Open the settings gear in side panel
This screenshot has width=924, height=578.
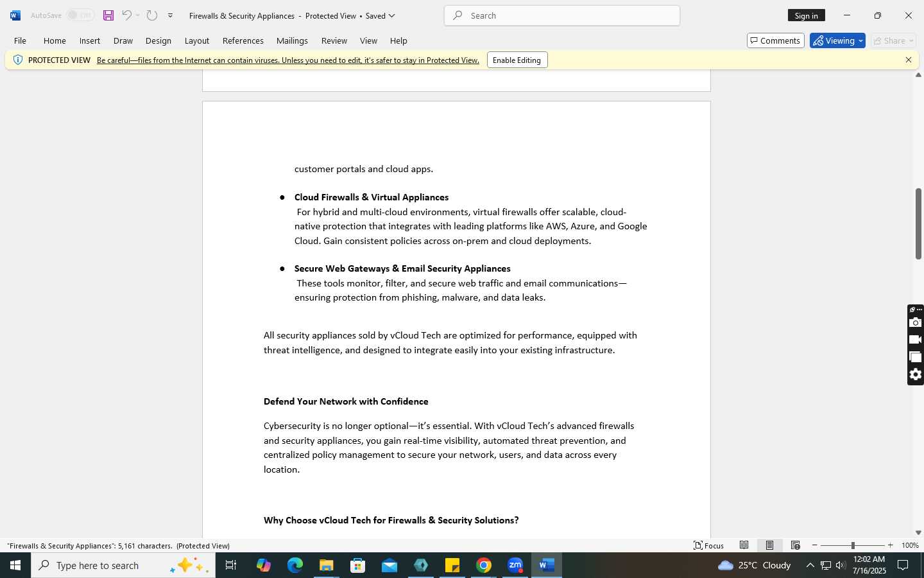pyautogui.click(x=916, y=374)
